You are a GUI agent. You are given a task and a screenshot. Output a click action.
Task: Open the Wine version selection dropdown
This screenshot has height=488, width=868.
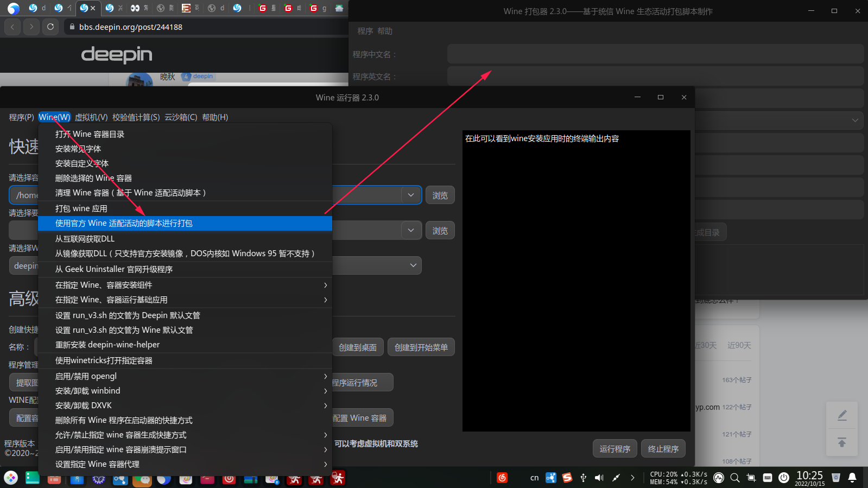(413, 265)
